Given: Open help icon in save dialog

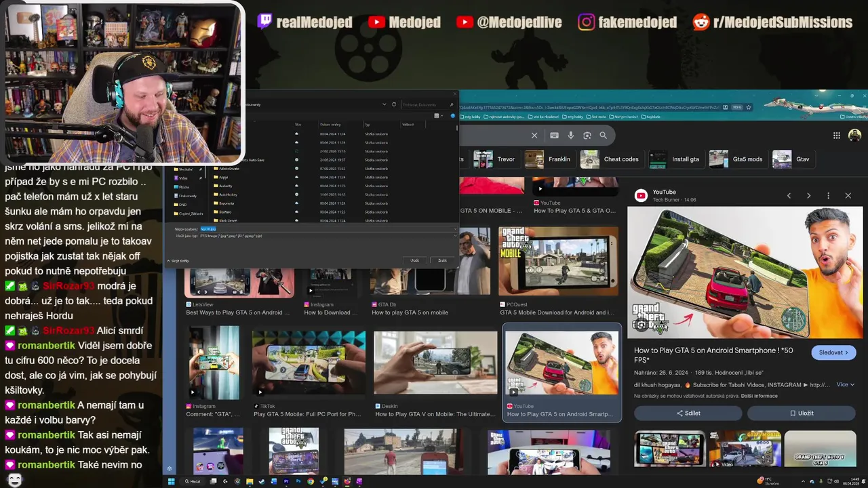Looking at the screenshot, I should coord(453,116).
